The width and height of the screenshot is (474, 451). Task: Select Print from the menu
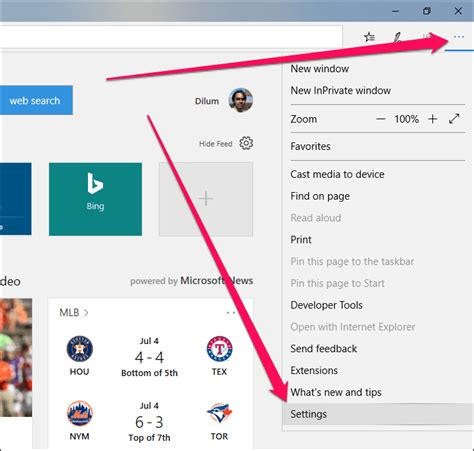click(301, 240)
